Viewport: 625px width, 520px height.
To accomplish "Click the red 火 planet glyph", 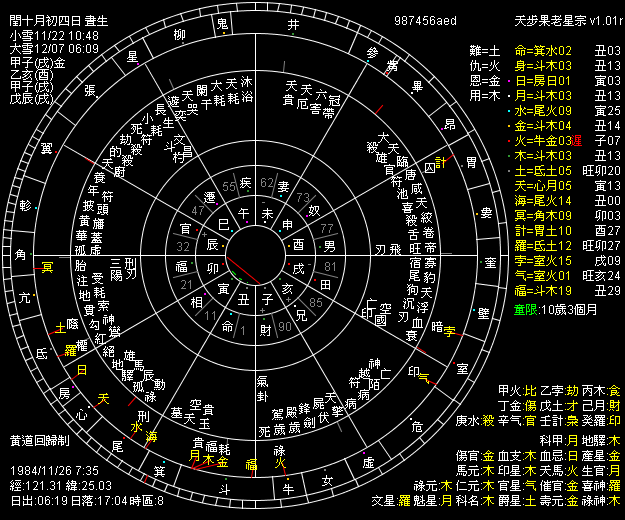I will [x=283, y=463].
